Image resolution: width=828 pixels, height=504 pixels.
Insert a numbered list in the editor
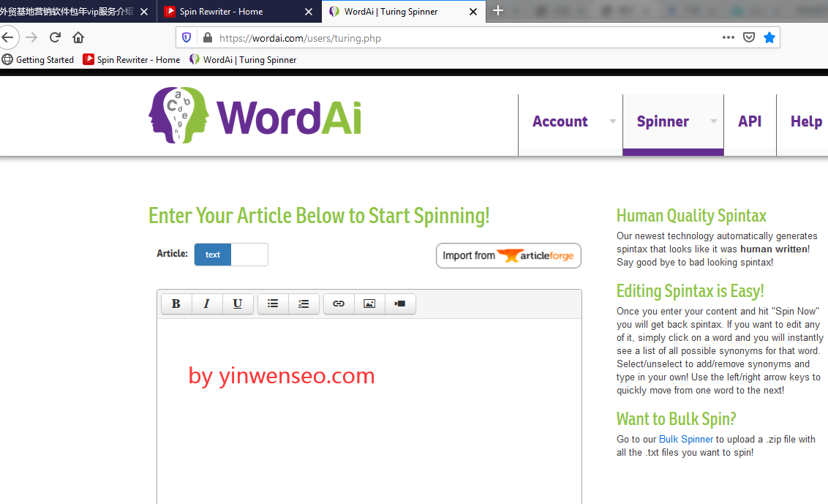[304, 304]
